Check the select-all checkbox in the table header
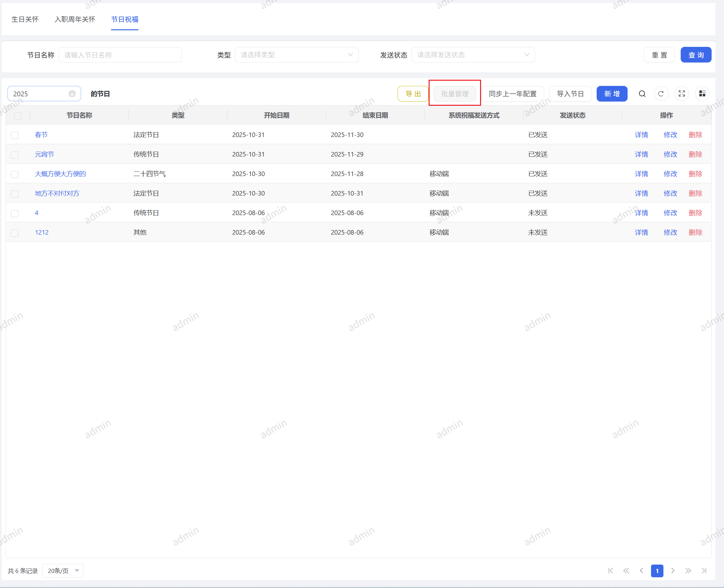724x588 pixels. tap(18, 116)
